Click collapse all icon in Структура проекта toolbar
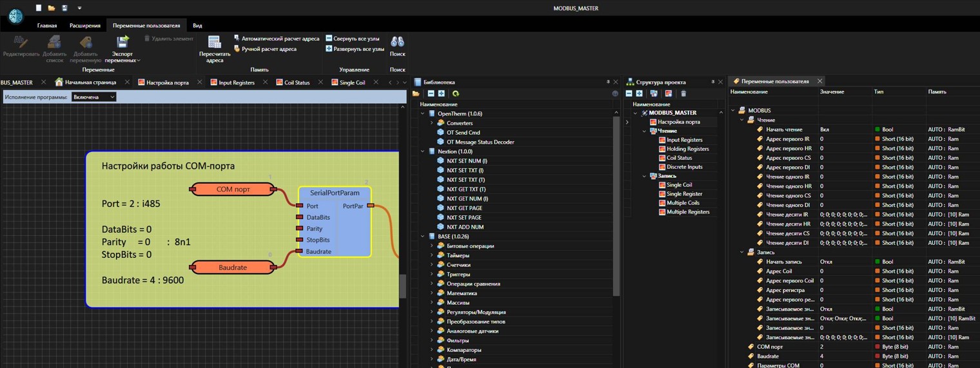 [629, 93]
